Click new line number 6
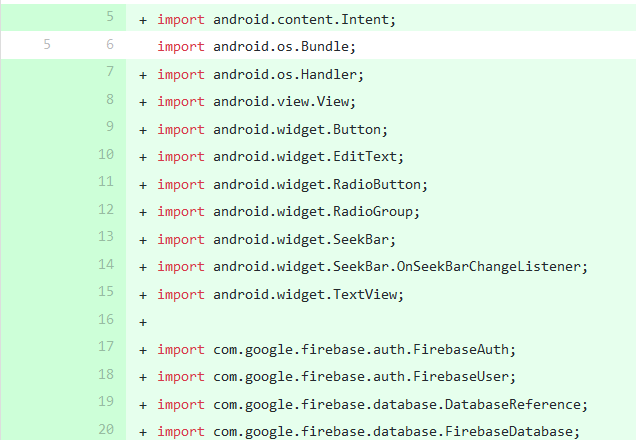636x440 pixels. coord(110,44)
